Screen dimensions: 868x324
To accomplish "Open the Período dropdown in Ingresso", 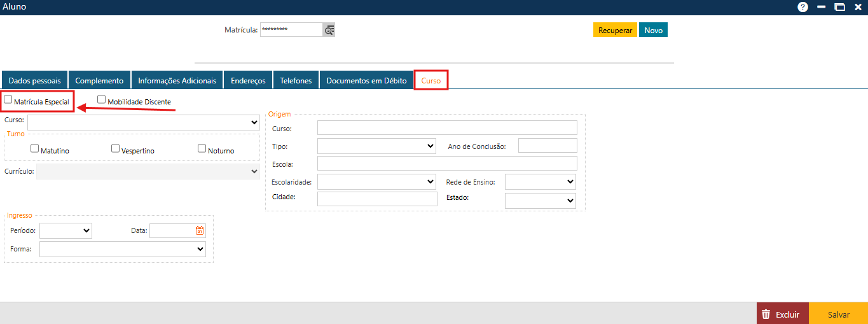I will point(65,230).
